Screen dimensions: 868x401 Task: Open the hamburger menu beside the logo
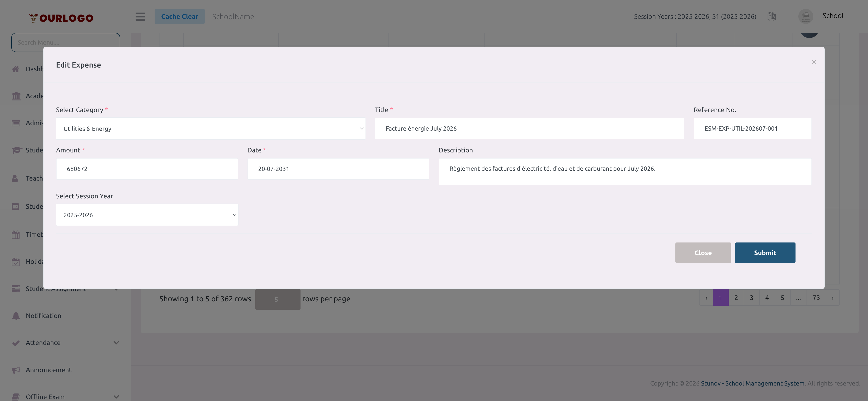point(141,16)
